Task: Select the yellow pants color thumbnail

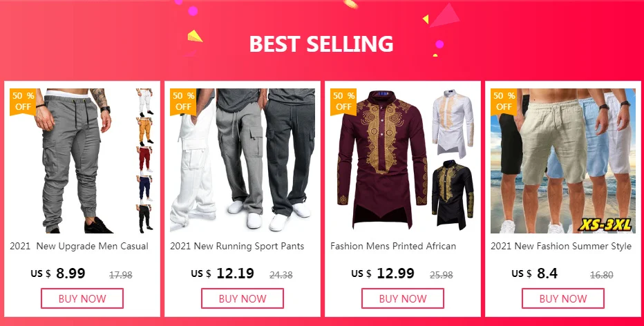Action: [x=144, y=131]
